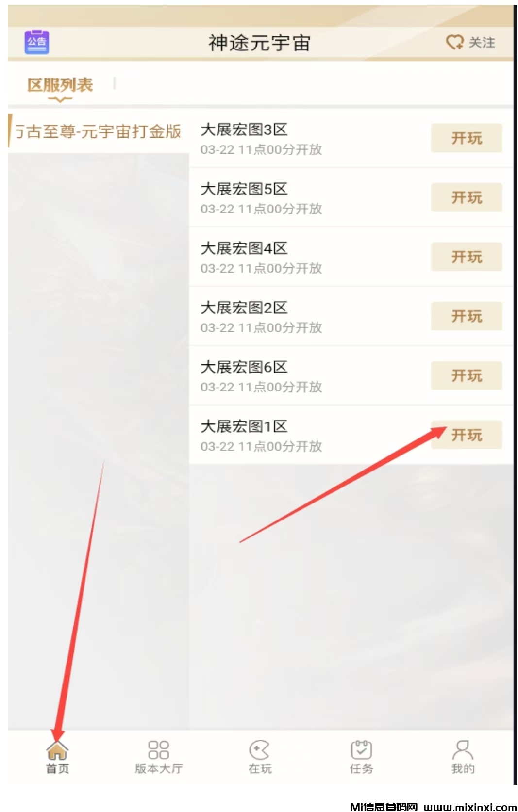Open the 公告 announcement icon
The height and width of the screenshot is (812, 518).
[x=37, y=42]
